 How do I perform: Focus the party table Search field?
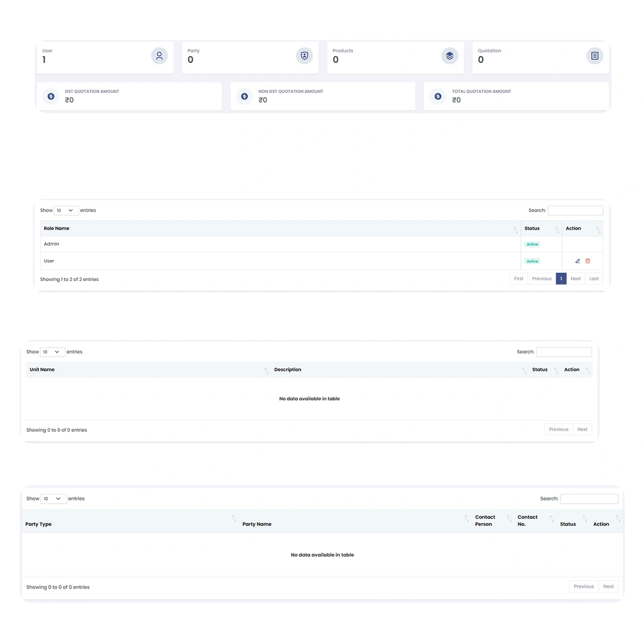(x=589, y=499)
